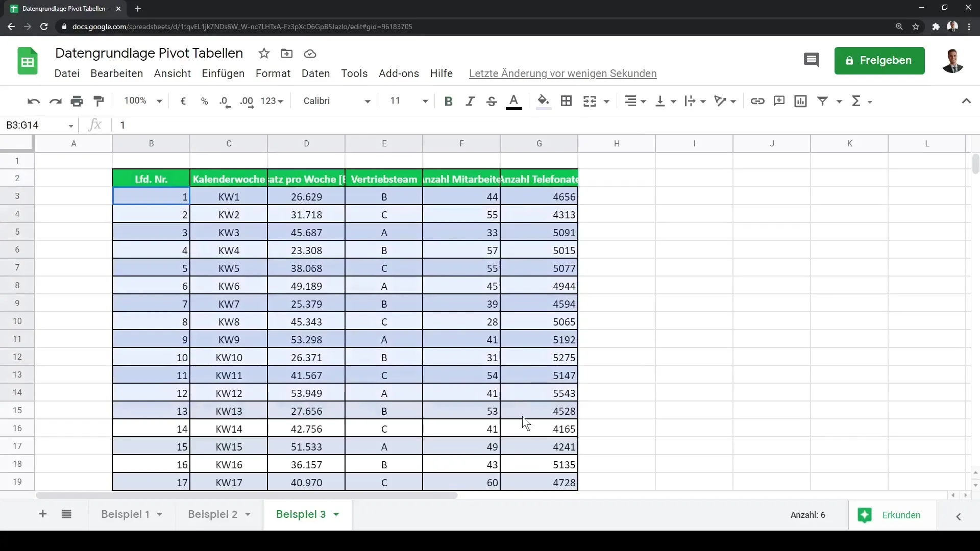Format as currency with euro icon

[x=183, y=101]
